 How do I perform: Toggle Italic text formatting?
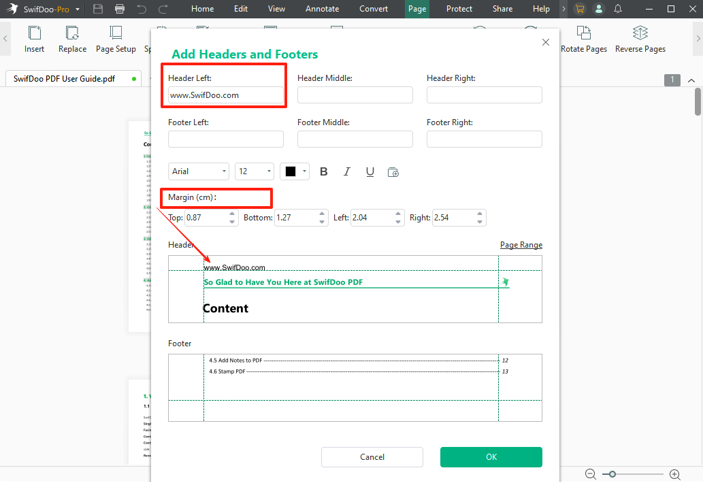(347, 172)
